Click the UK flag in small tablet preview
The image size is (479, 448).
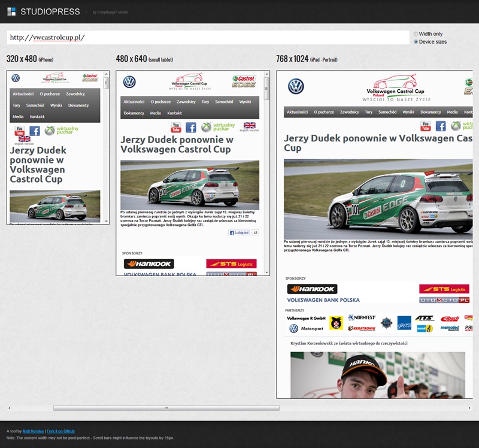[x=249, y=125]
